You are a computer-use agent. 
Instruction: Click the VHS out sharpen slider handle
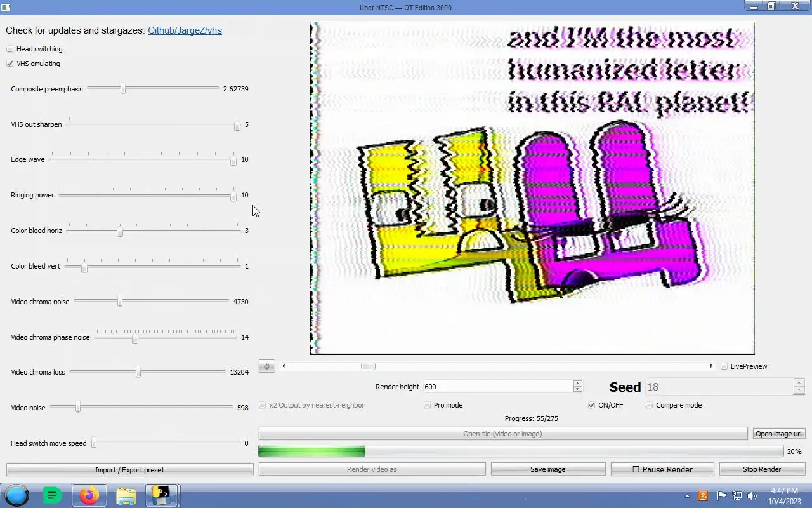point(237,125)
